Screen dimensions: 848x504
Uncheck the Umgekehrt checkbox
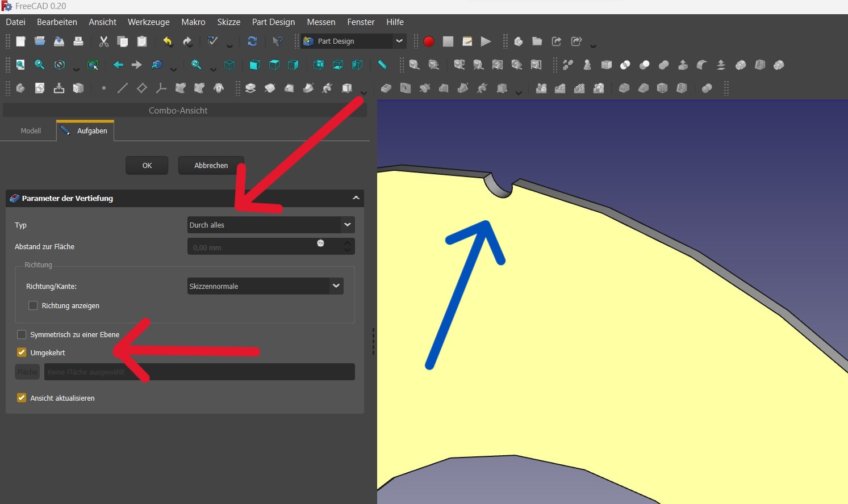click(22, 352)
